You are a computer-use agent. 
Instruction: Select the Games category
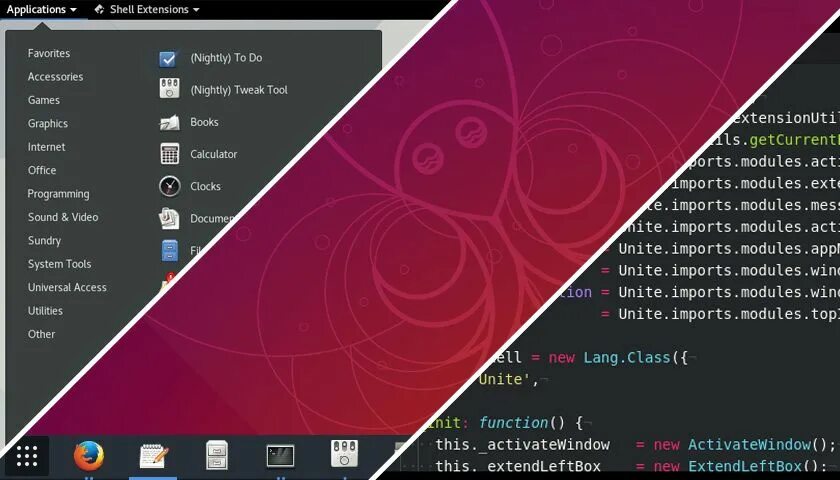[x=43, y=100]
